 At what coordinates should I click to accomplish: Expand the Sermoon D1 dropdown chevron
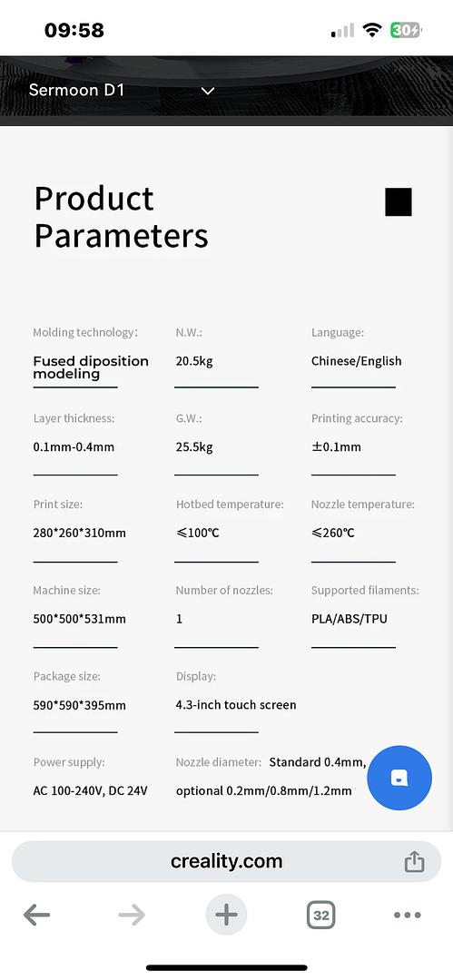[208, 91]
